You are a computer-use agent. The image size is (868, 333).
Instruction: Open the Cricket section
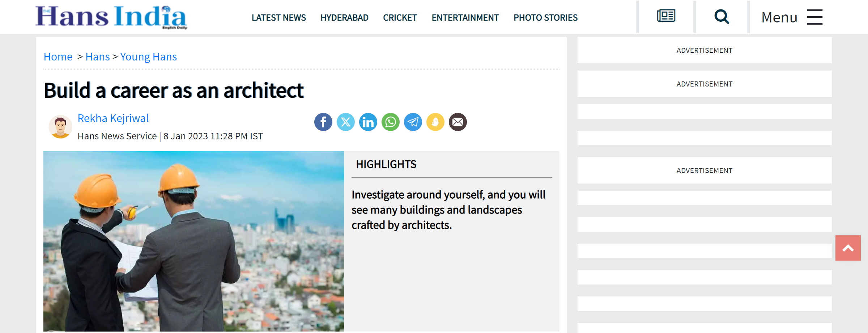coord(400,18)
